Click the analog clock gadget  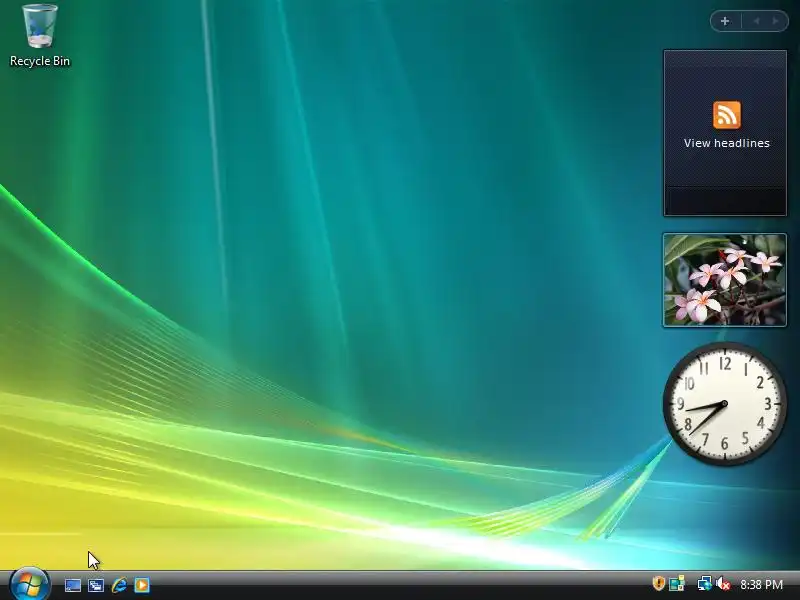pyautogui.click(x=724, y=404)
